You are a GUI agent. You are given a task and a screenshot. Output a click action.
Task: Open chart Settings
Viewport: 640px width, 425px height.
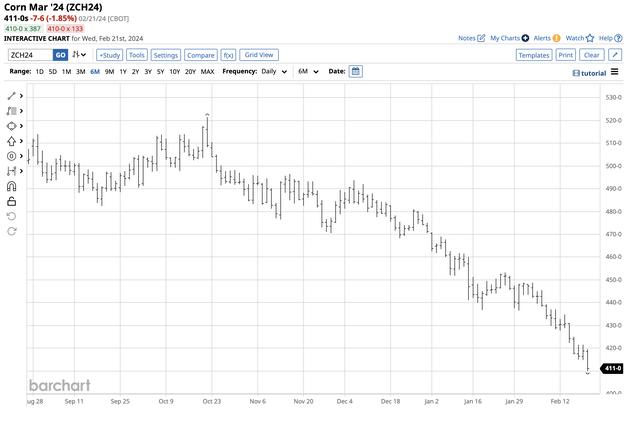pyautogui.click(x=166, y=55)
